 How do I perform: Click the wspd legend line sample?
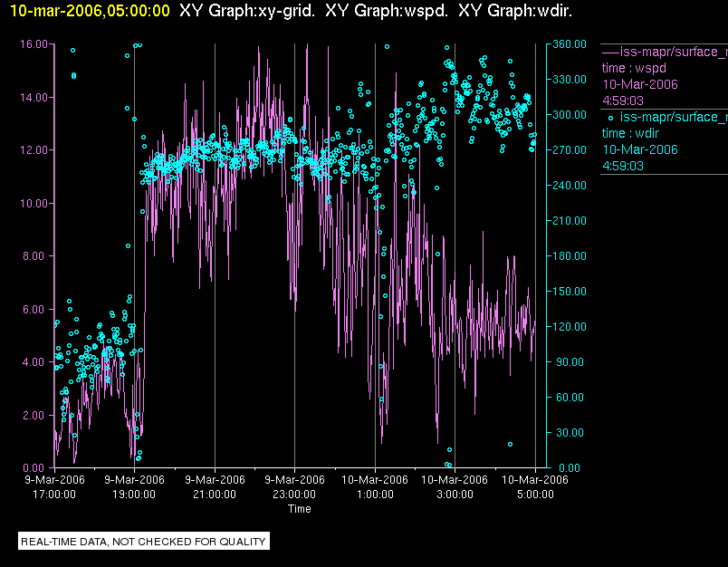(610, 52)
